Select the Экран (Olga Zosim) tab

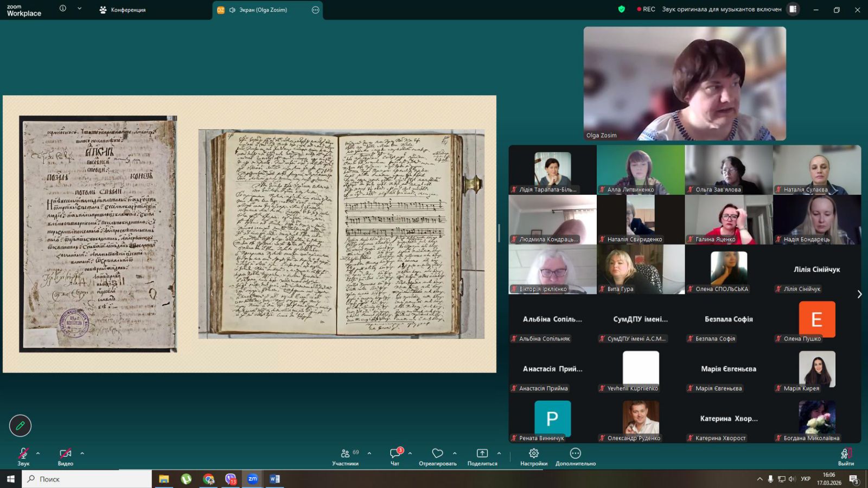pyautogui.click(x=263, y=10)
